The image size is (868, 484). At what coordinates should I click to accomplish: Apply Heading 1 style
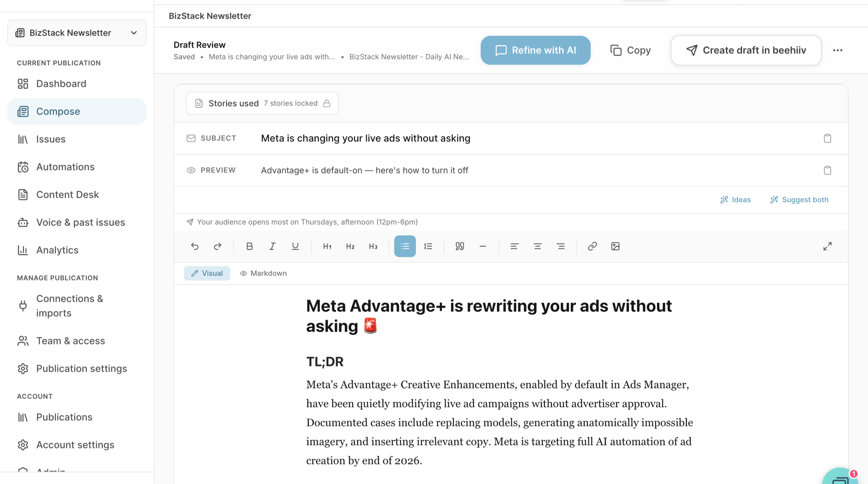[x=327, y=246]
